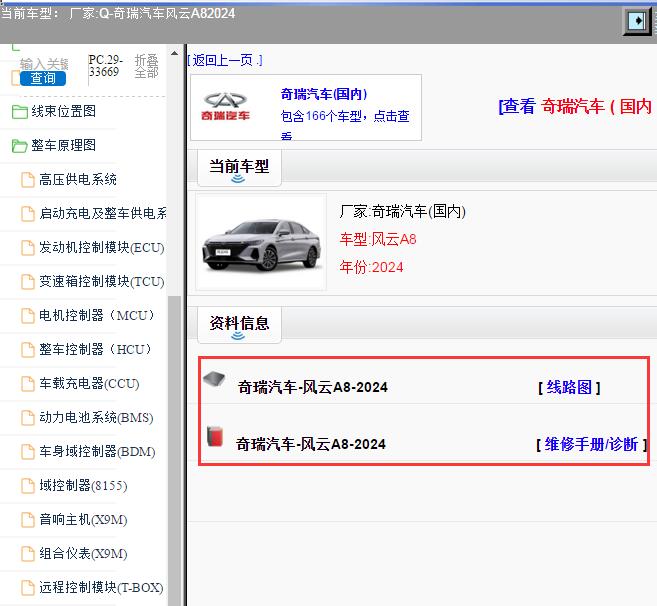Click the document icon beside 整车控制器(HCU)
Screen dimensions: 657x606
[28, 350]
